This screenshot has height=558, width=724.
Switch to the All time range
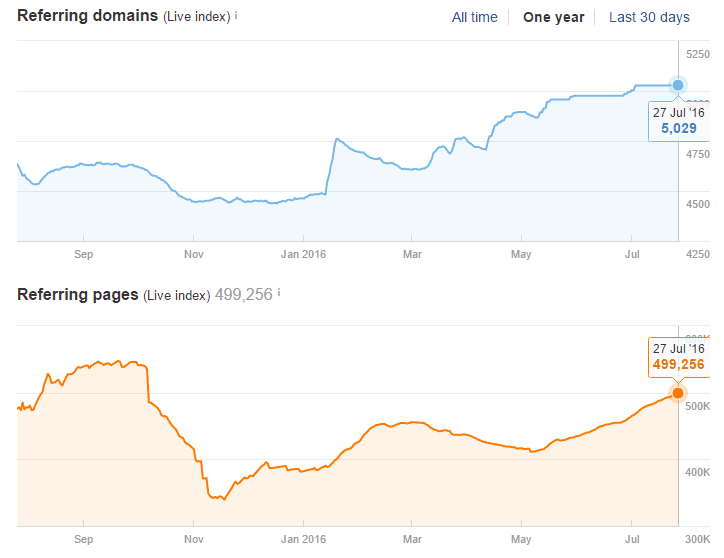coord(474,17)
